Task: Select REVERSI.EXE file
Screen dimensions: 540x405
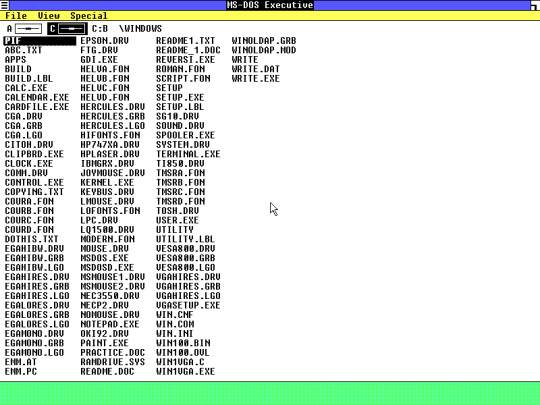Action: click(186, 60)
